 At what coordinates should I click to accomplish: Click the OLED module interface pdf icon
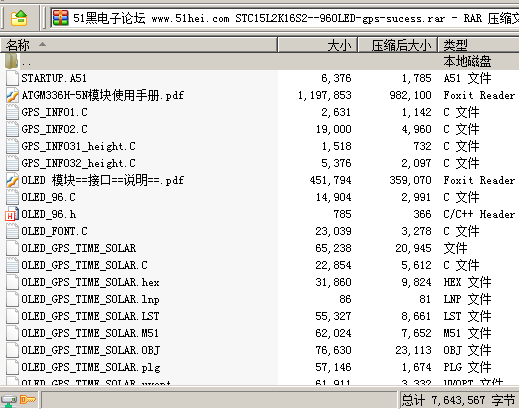pos(12,180)
